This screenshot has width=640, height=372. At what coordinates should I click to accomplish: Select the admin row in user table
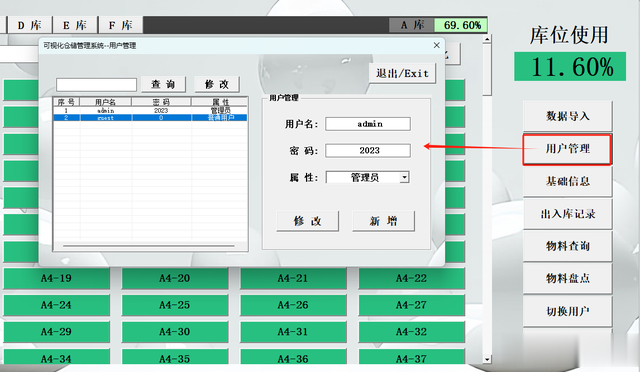pos(150,111)
